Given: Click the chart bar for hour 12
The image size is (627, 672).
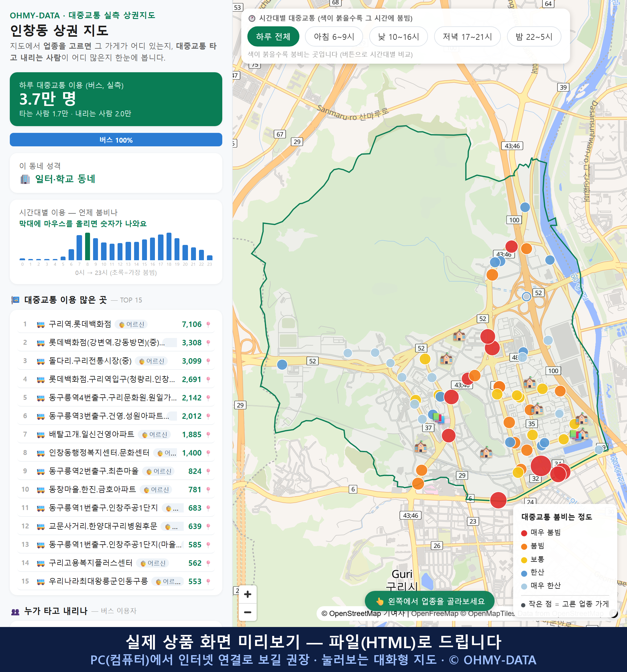Looking at the screenshot, I should coord(120,251).
